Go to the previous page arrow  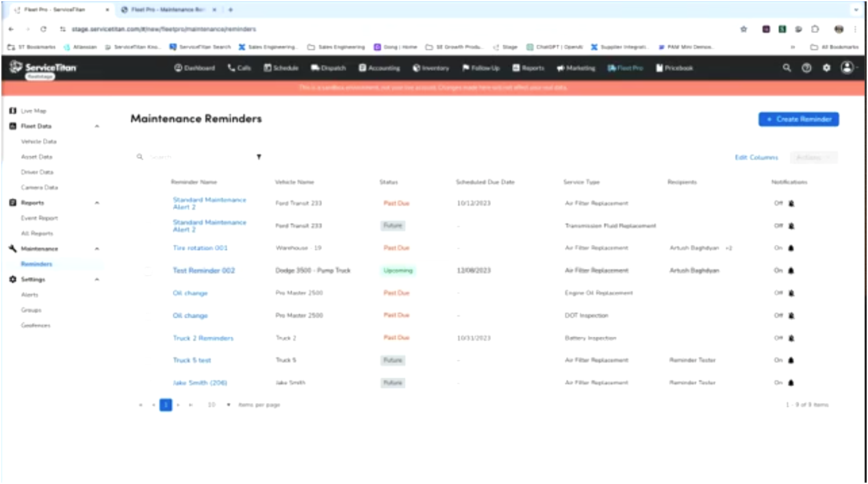click(153, 405)
